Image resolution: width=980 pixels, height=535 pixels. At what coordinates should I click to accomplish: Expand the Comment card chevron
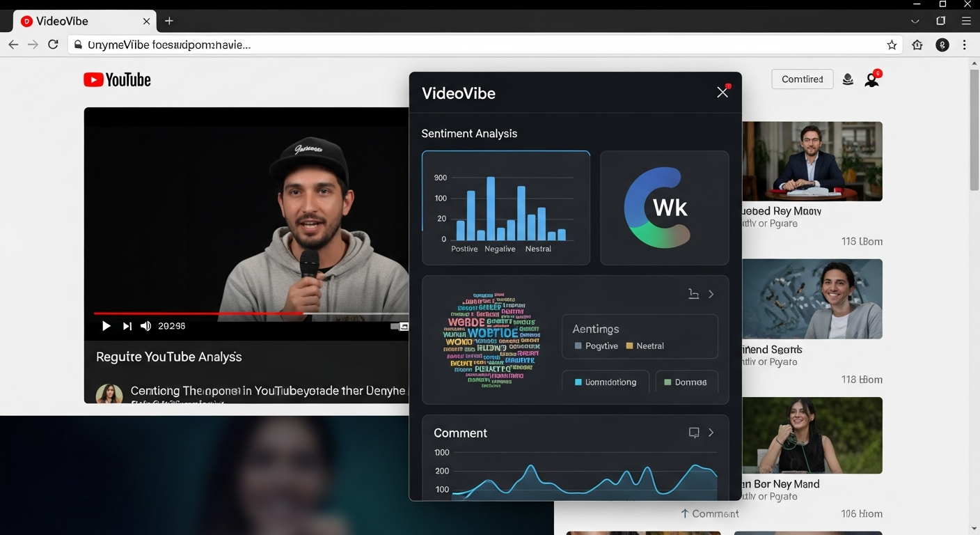tap(711, 433)
